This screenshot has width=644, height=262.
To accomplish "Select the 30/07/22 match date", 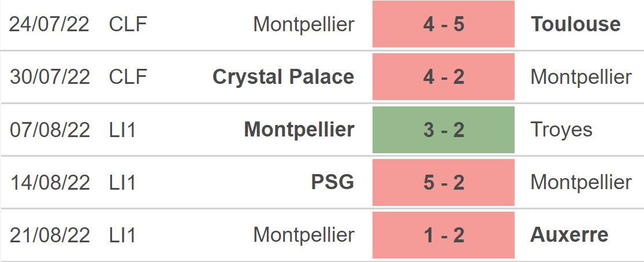I will (50, 77).
